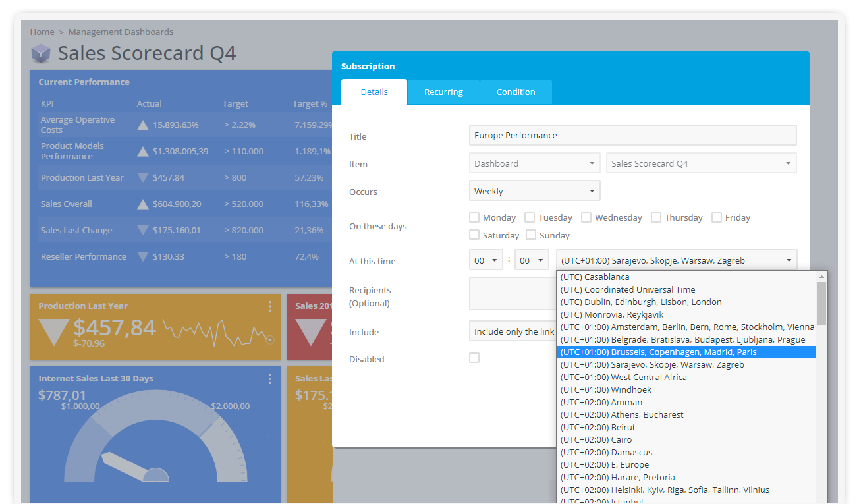This screenshot has height=504, width=859.
Task: Click the Sales Scorecard cube icon
Action: click(41, 53)
